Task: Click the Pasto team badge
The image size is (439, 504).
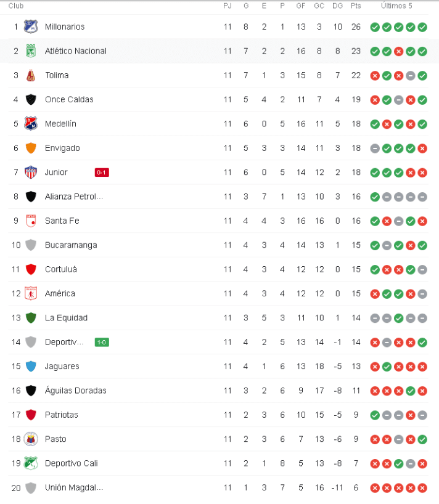Action: [x=31, y=439]
